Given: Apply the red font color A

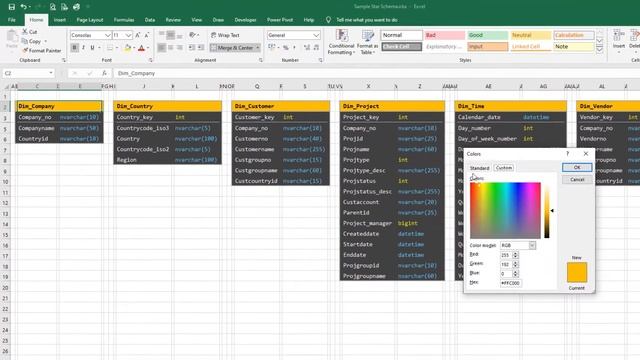Looking at the screenshot, I should 141,48.
